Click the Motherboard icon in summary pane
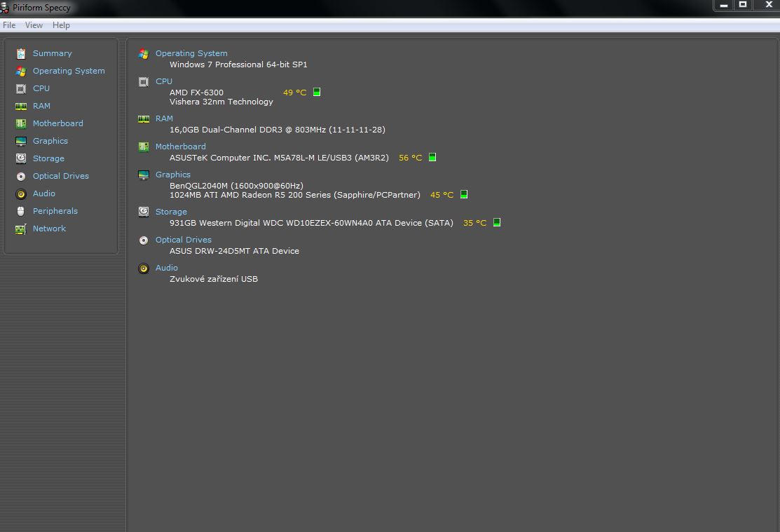This screenshot has width=780, height=532. coord(143,146)
